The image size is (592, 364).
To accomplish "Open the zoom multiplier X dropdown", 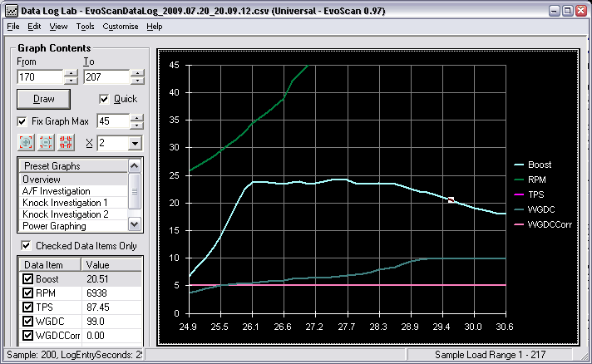I will tap(135, 143).
